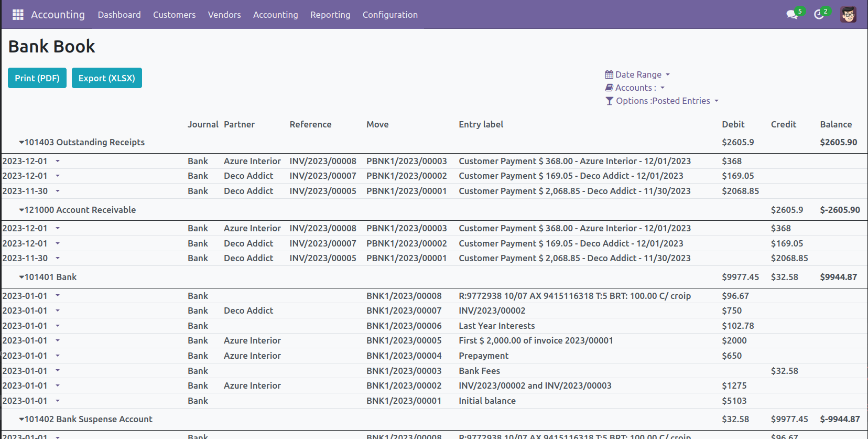Click the Export (XLSX) button

[x=107, y=78]
